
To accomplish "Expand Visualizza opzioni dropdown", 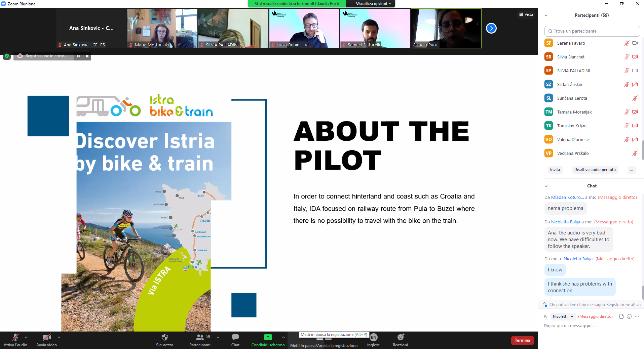I will click(x=373, y=4).
